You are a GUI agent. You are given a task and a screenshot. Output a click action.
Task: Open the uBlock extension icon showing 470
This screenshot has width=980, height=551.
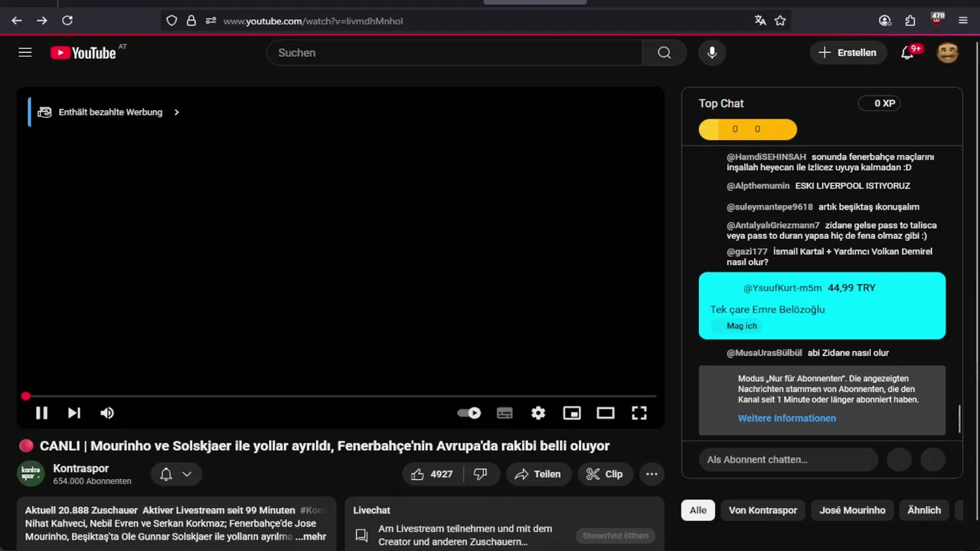click(x=937, y=18)
